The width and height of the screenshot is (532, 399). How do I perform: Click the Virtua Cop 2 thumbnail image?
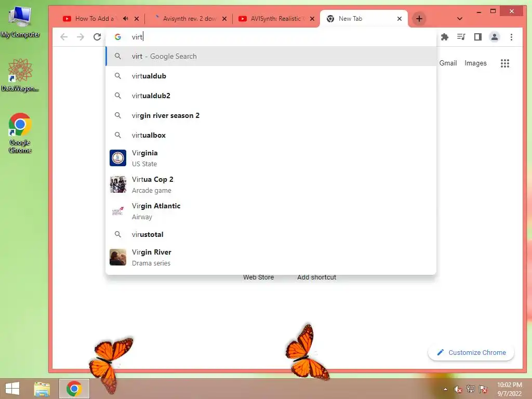[x=118, y=184]
